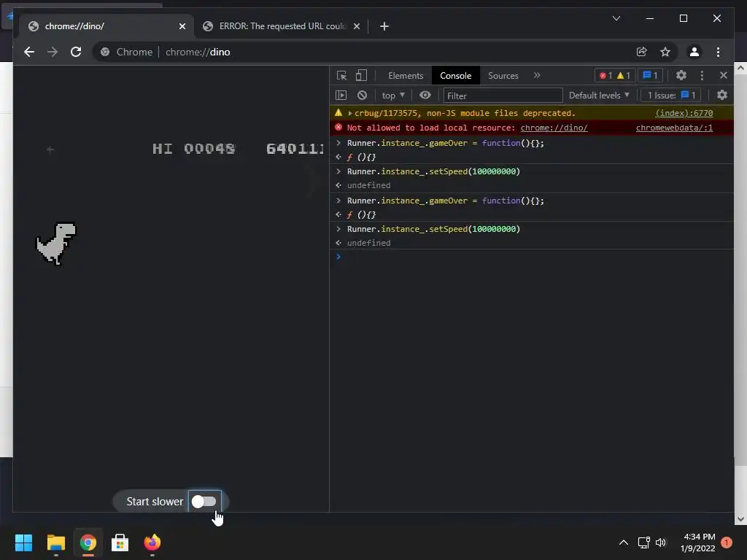The width and height of the screenshot is (747, 560).
Task: Toggle the device toolbar icon
Action: [x=362, y=75]
